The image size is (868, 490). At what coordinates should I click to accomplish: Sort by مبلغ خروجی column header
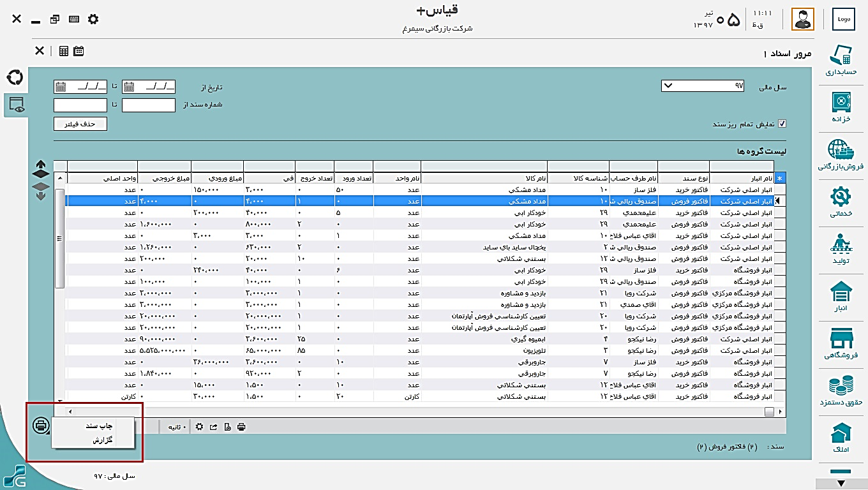pyautogui.click(x=165, y=178)
